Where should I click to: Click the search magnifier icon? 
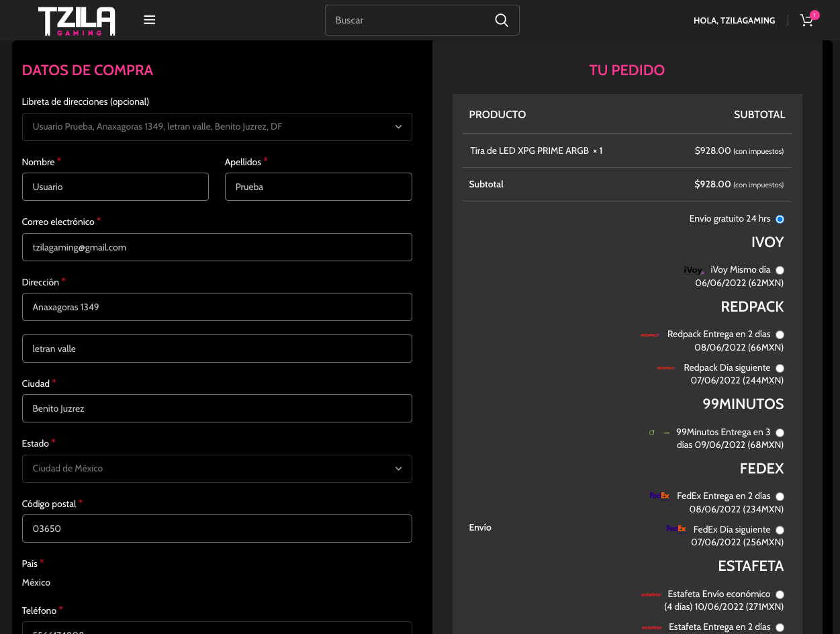[501, 20]
